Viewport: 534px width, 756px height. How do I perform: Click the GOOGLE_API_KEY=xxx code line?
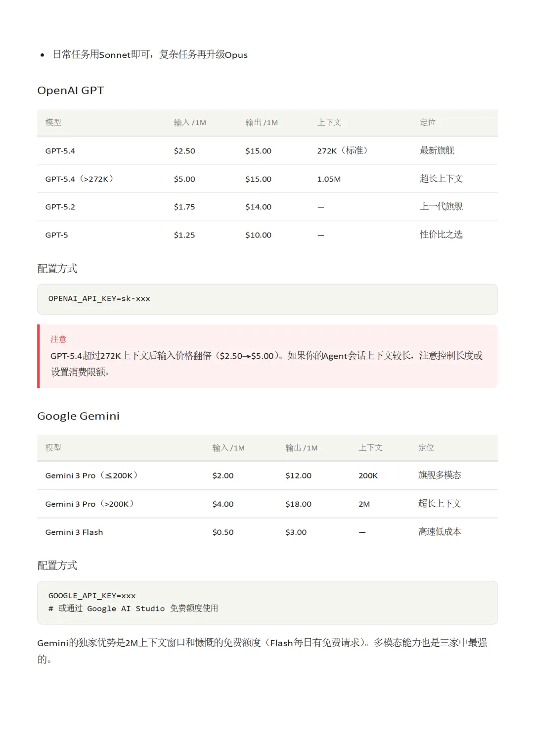[x=92, y=596]
